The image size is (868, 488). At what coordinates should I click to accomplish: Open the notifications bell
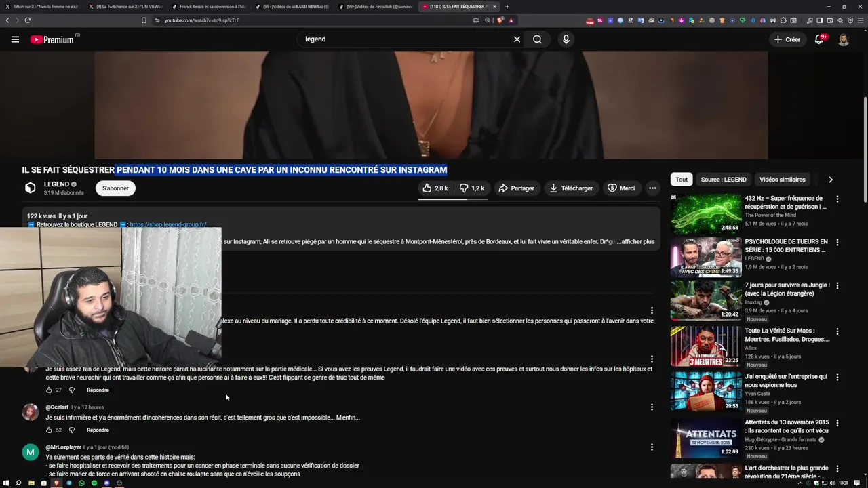(819, 39)
